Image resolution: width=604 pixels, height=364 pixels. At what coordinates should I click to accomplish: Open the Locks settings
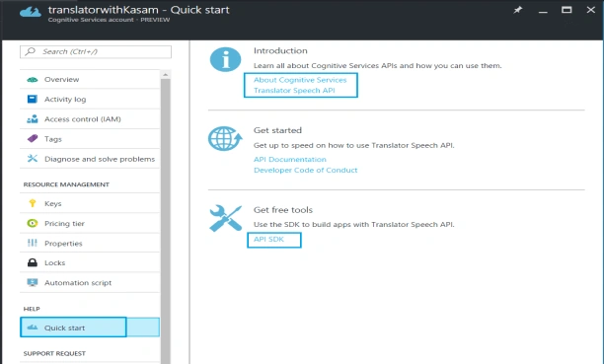tap(90, 262)
